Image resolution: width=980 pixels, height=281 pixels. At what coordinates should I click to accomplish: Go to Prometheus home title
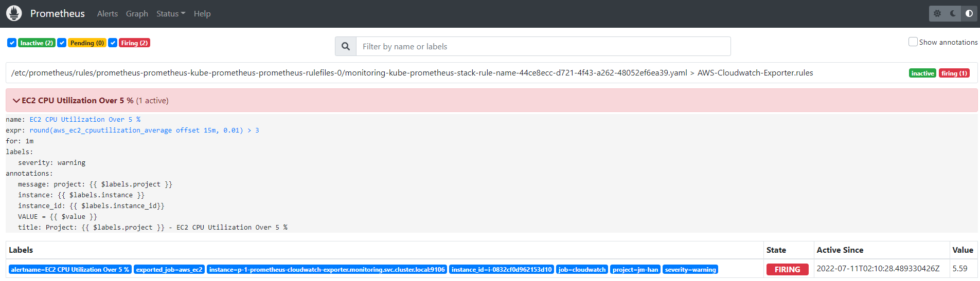(x=58, y=13)
